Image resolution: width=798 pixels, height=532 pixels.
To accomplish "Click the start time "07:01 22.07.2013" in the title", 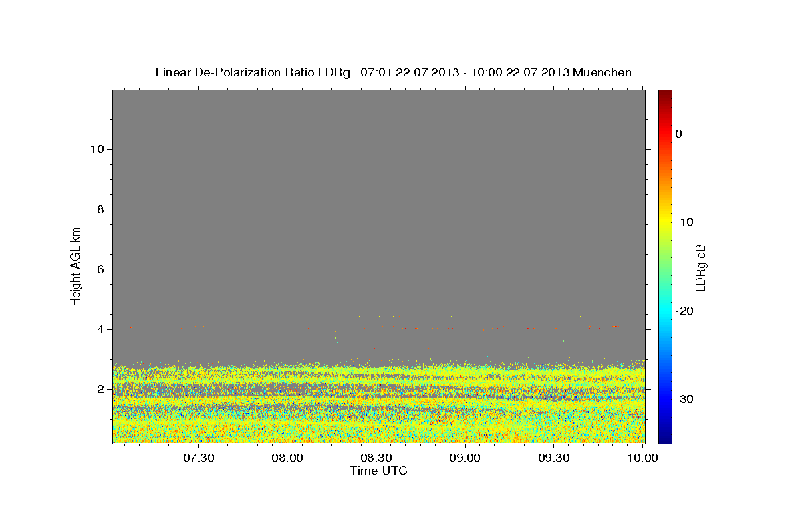I will (x=410, y=72).
